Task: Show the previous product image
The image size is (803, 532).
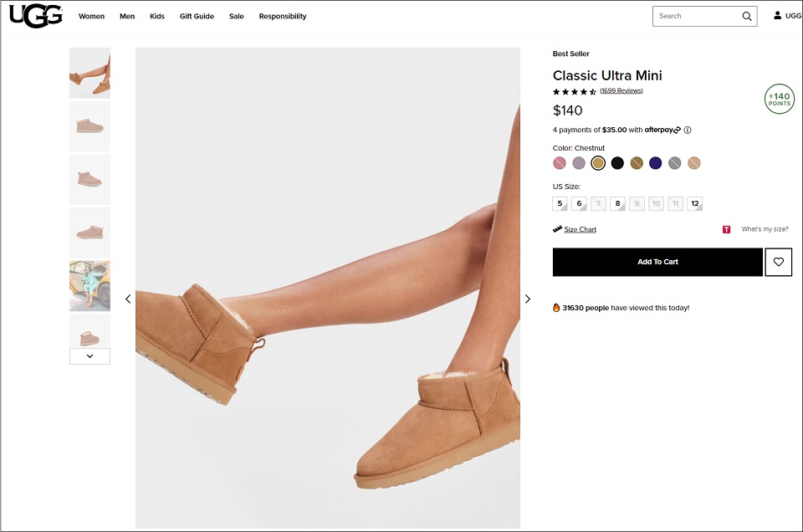Action: click(128, 299)
